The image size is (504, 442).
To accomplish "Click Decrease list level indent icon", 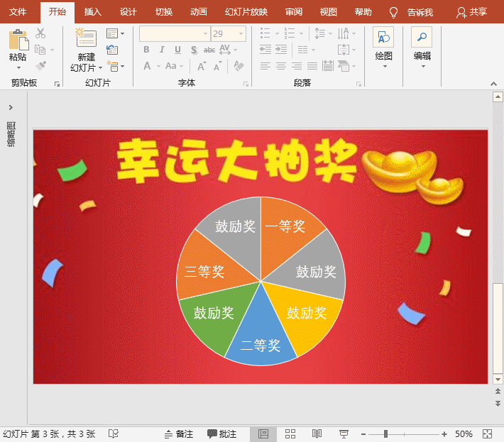I will (x=265, y=50).
